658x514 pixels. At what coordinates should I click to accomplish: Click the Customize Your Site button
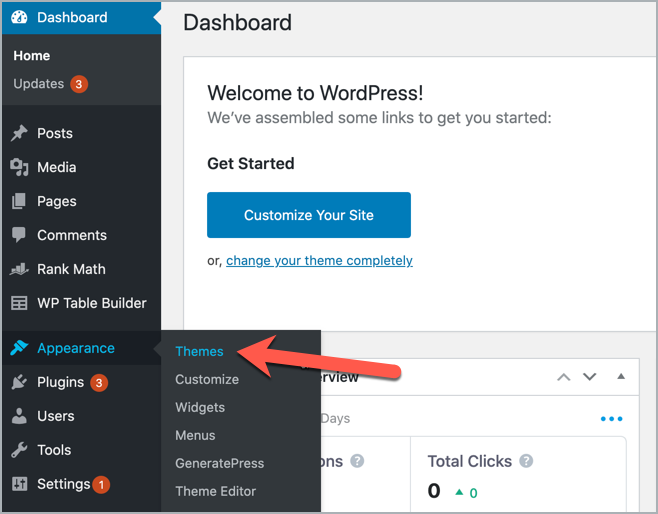click(309, 215)
